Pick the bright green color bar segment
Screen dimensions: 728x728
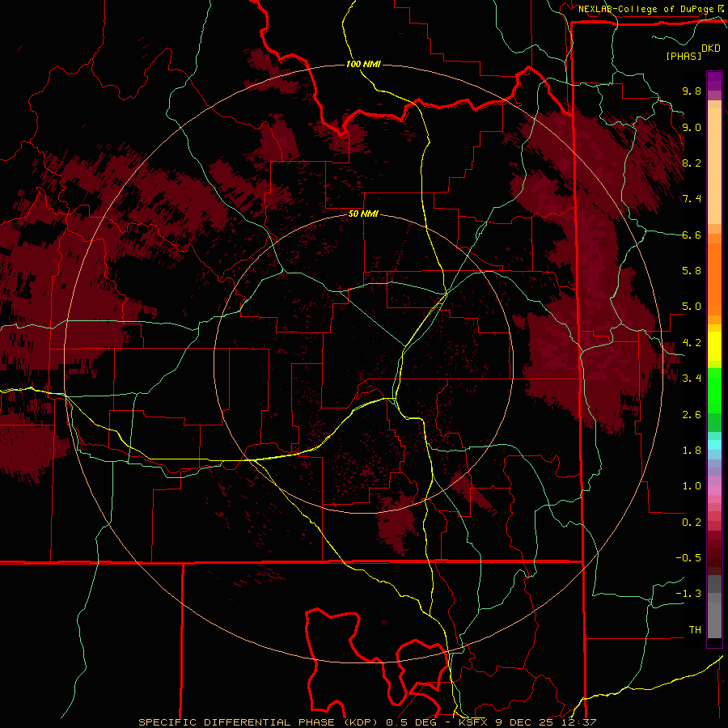click(714, 390)
